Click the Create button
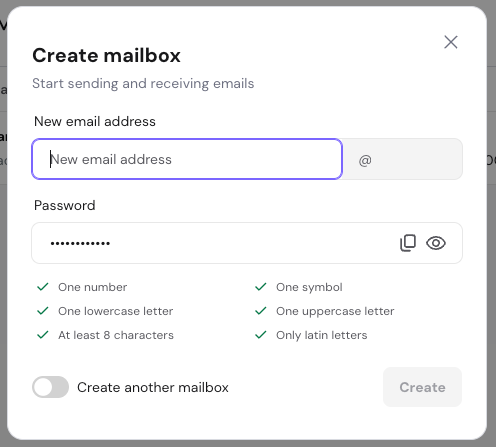 pos(422,387)
